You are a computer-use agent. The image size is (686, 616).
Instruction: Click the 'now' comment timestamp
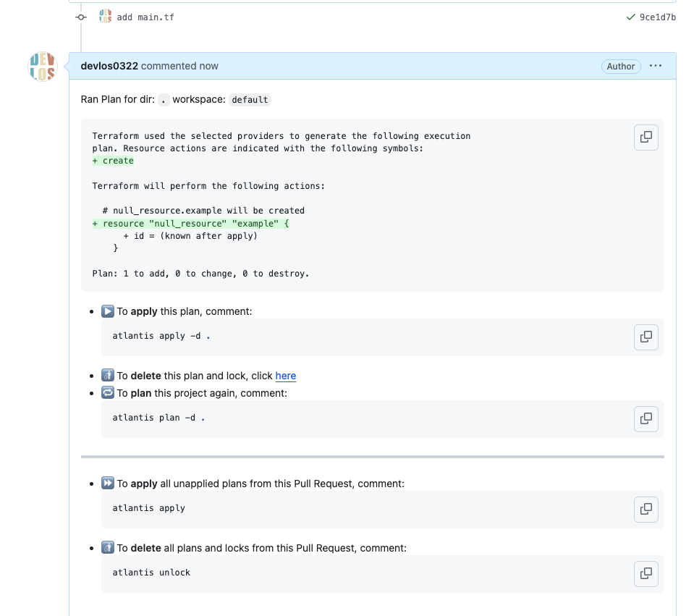coord(208,66)
